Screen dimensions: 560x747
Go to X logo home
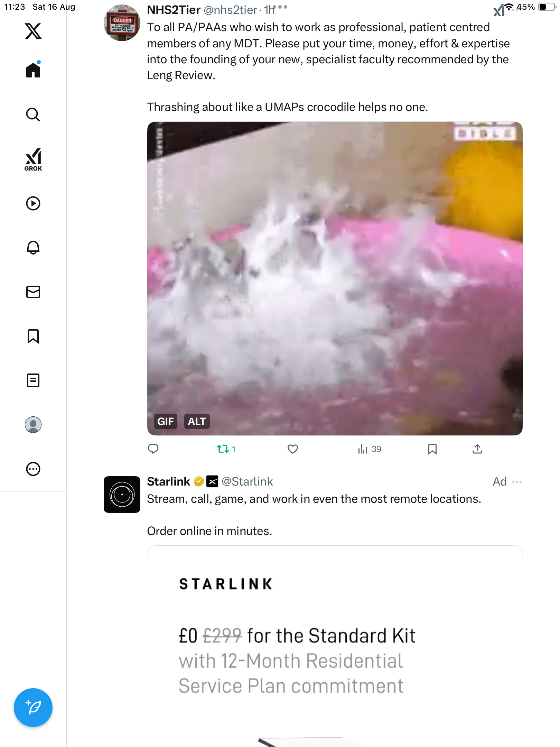pyautogui.click(x=33, y=31)
